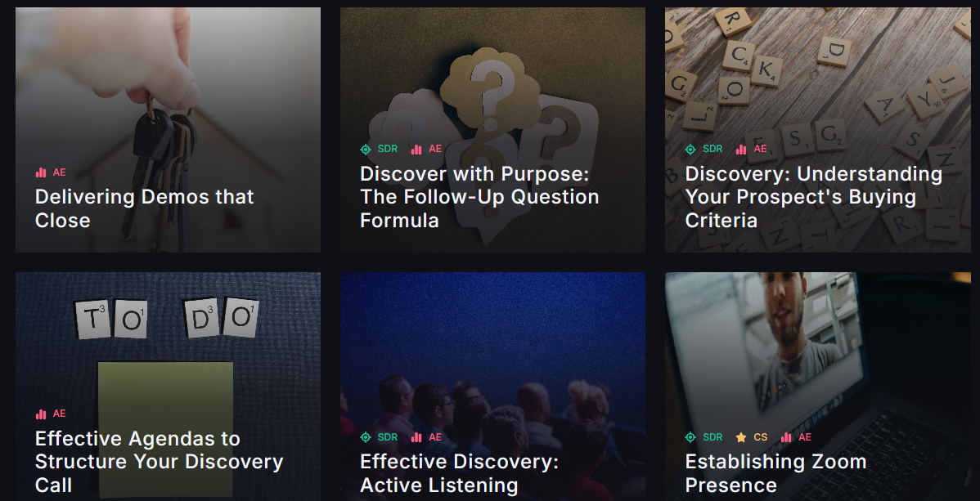Click SDR target icon on Active Listening card
The image size is (980, 501).
pos(366,437)
